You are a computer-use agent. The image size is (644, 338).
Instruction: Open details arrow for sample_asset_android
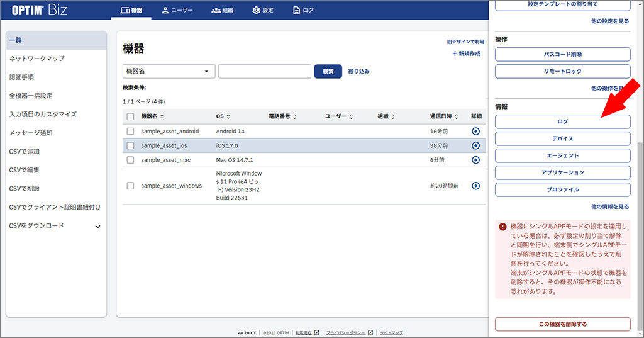(x=475, y=131)
